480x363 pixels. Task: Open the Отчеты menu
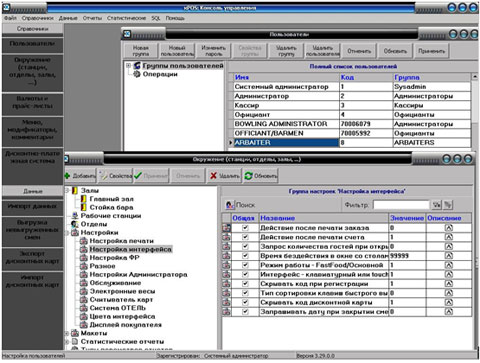click(x=92, y=18)
